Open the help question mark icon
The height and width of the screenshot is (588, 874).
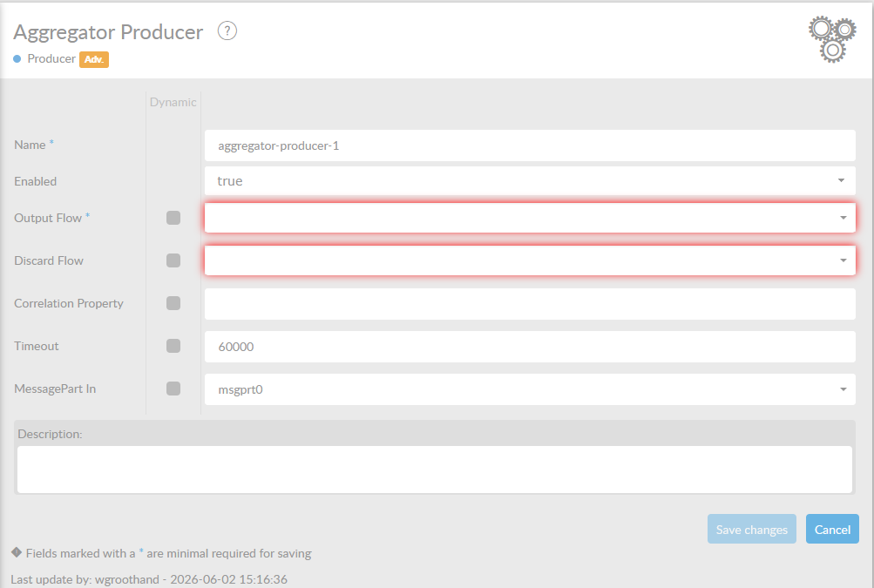click(227, 30)
